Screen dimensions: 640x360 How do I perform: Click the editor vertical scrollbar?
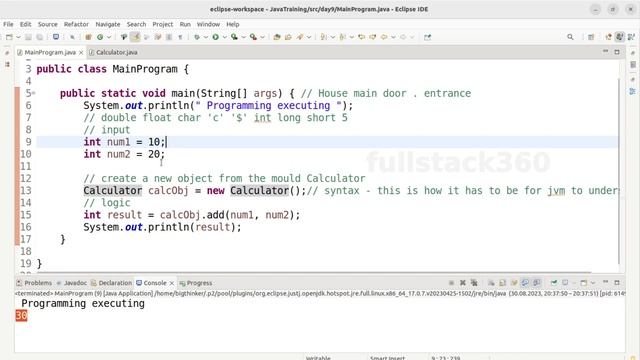coord(619,171)
